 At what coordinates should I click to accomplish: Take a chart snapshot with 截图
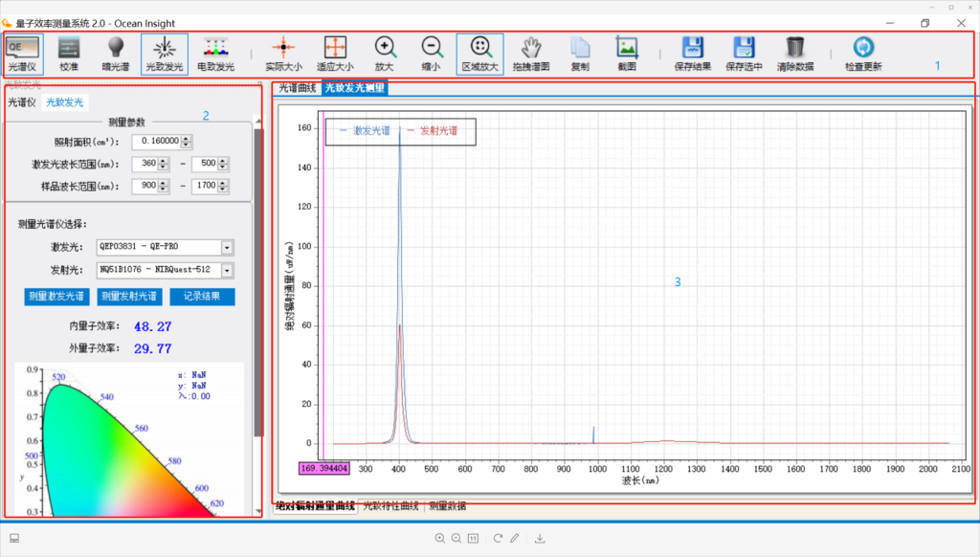click(x=627, y=54)
